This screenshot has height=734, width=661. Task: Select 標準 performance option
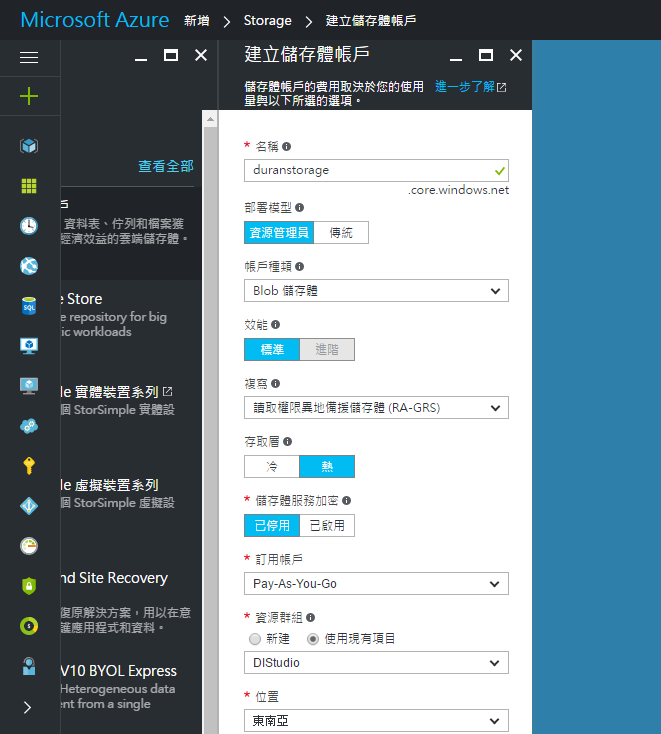[272, 349]
